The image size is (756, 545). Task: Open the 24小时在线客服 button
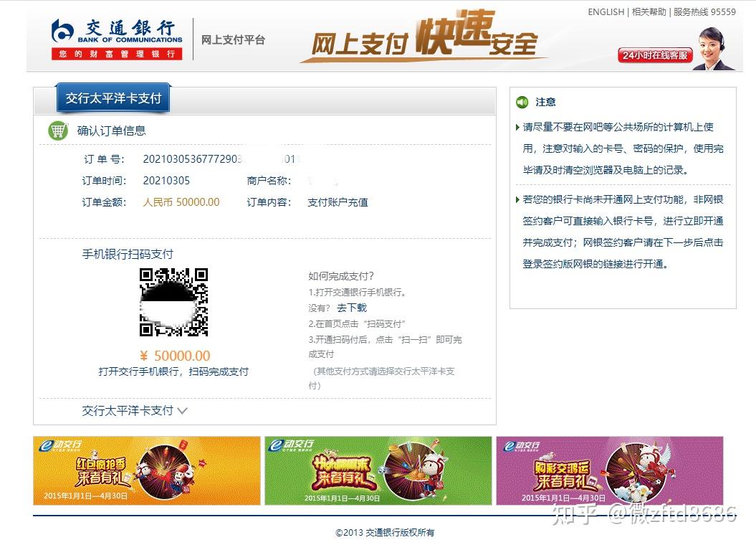tap(655, 55)
